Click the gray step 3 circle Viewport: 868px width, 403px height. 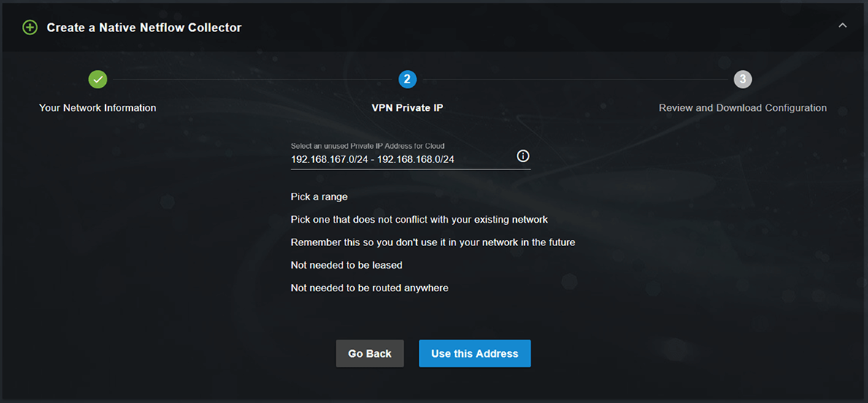[x=743, y=79]
